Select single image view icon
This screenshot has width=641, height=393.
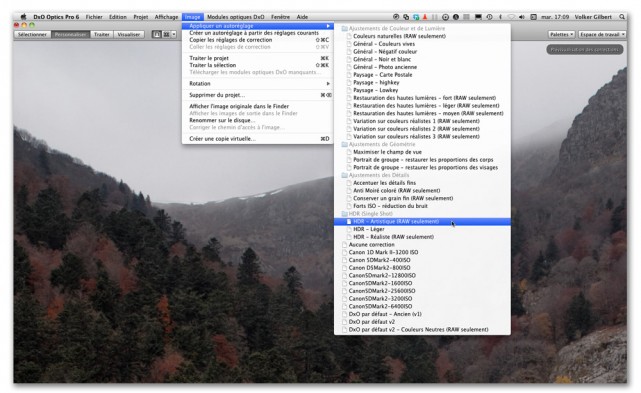pos(157,34)
